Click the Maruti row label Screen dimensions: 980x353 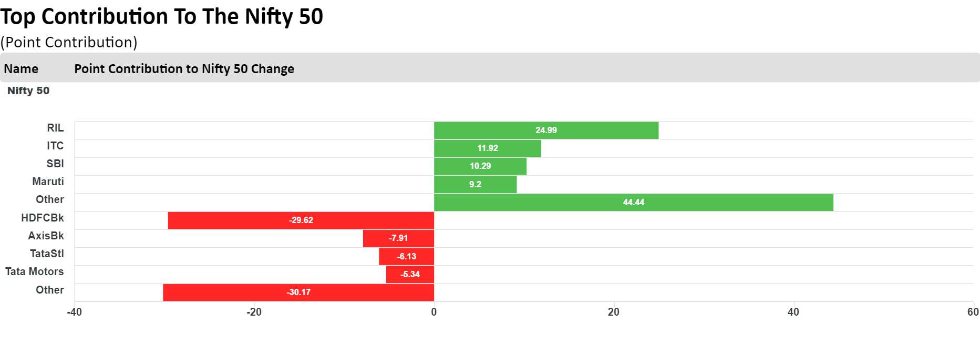[48, 181]
